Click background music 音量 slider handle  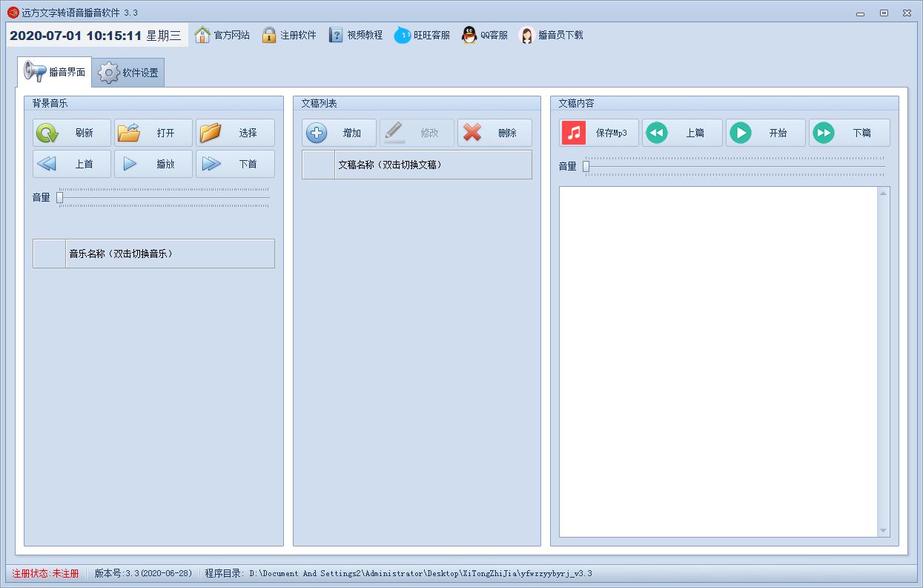pos(60,197)
